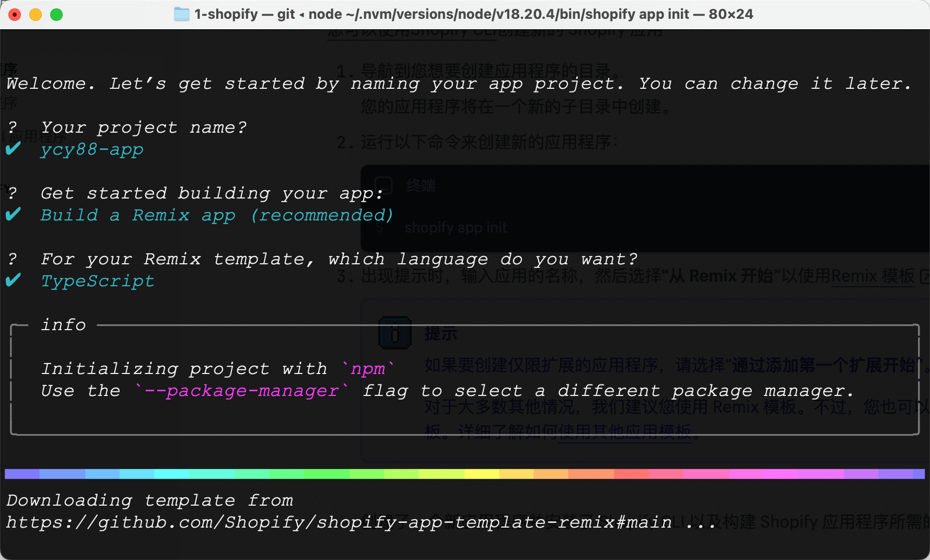Click the 'Build a Remix app (recommended)' answer
The width and height of the screenshot is (930, 560).
217,215
